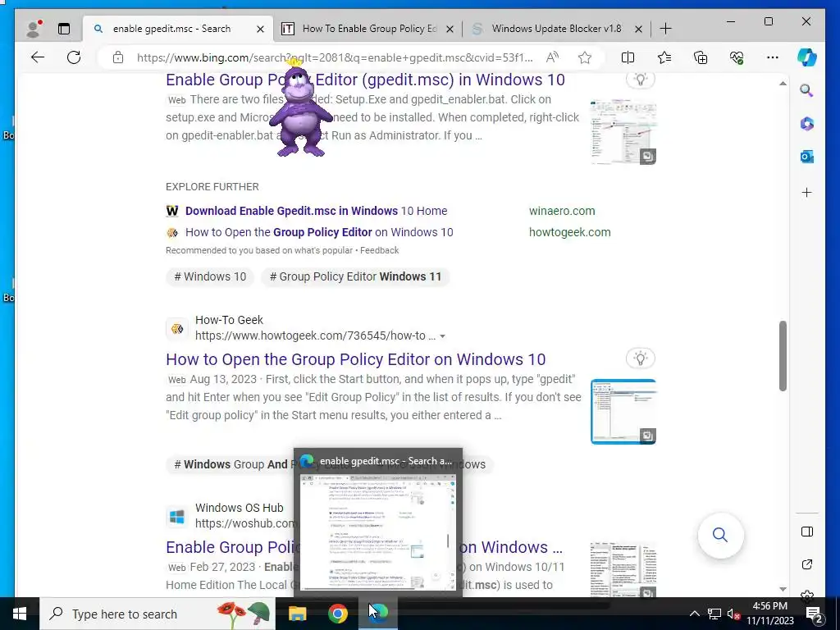Launch Google Chrome from the taskbar

[337, 614]
